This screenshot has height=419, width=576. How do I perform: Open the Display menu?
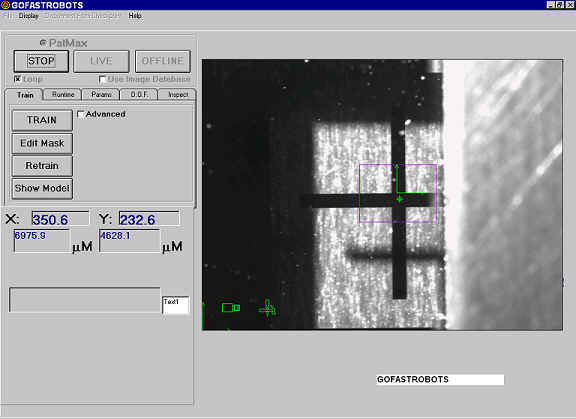28,16
